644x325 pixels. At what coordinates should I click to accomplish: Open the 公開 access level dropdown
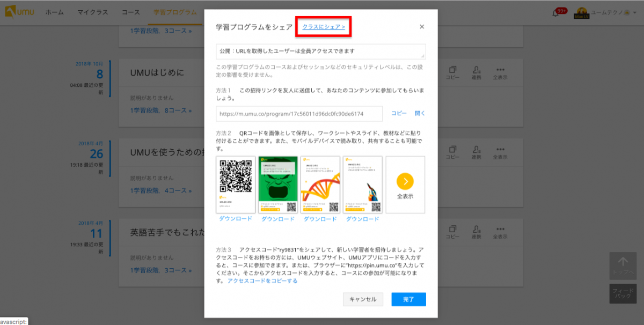pos(320,51)
